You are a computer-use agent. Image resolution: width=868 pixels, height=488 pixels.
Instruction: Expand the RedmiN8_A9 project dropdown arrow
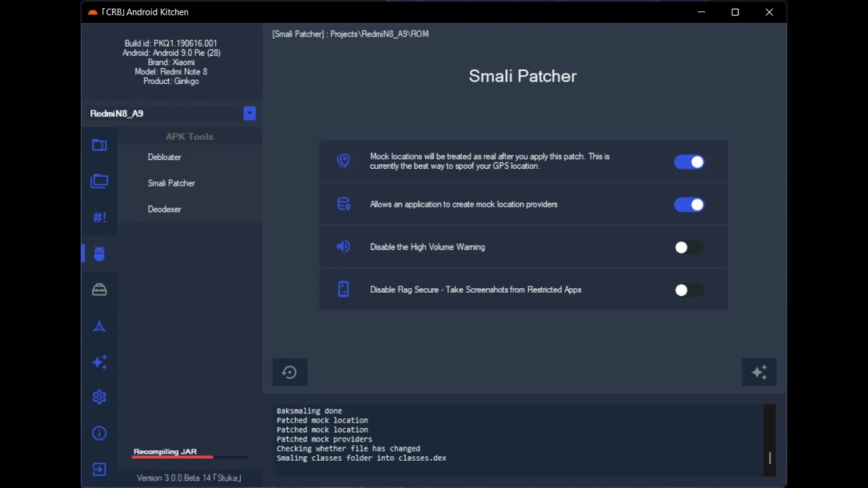tap(250, 113)
